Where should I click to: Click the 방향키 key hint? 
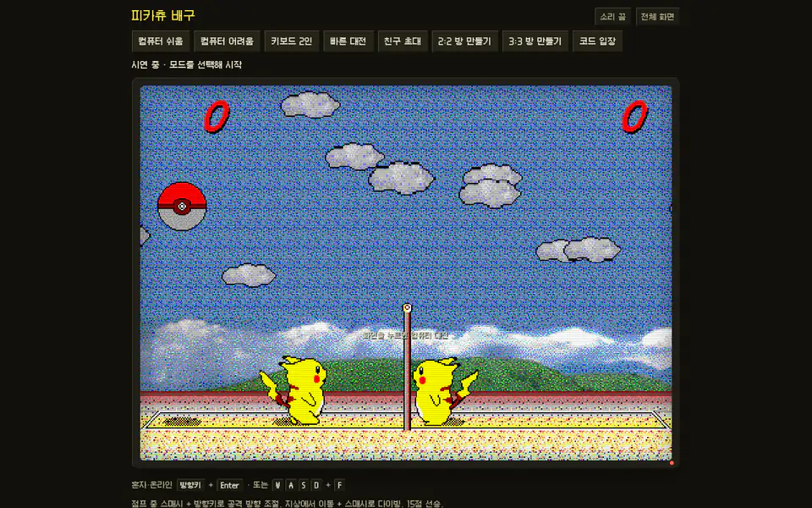[190, 485]
